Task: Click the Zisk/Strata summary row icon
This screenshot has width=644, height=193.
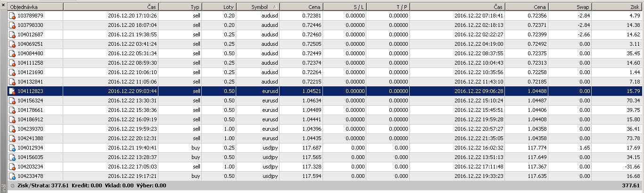Action: coord(12,185)
